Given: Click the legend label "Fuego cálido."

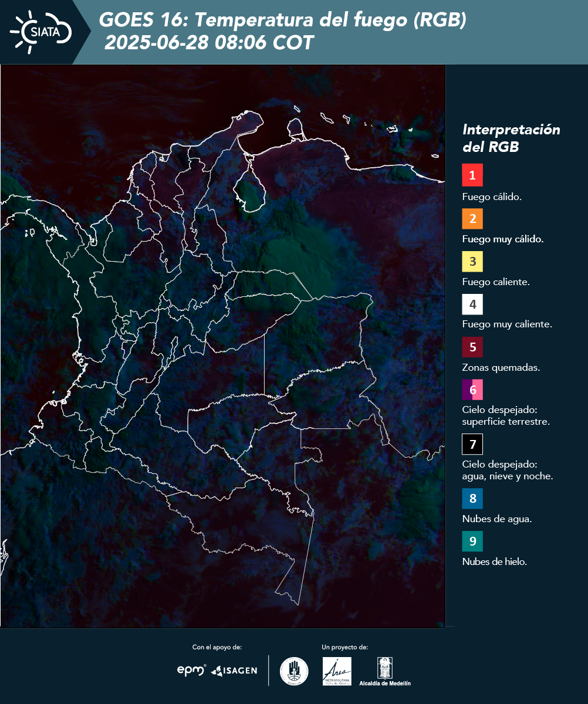Looking at the screenshot, I should coord(492,197).
